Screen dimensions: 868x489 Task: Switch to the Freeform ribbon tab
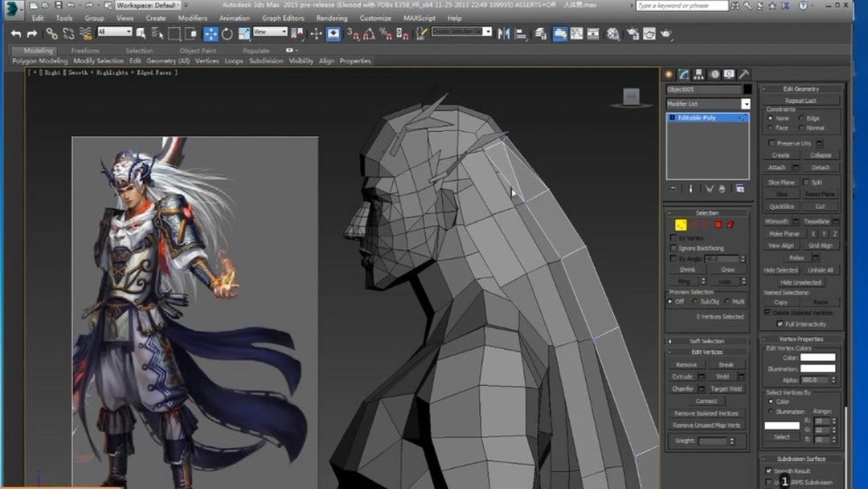tap(85, 51)
